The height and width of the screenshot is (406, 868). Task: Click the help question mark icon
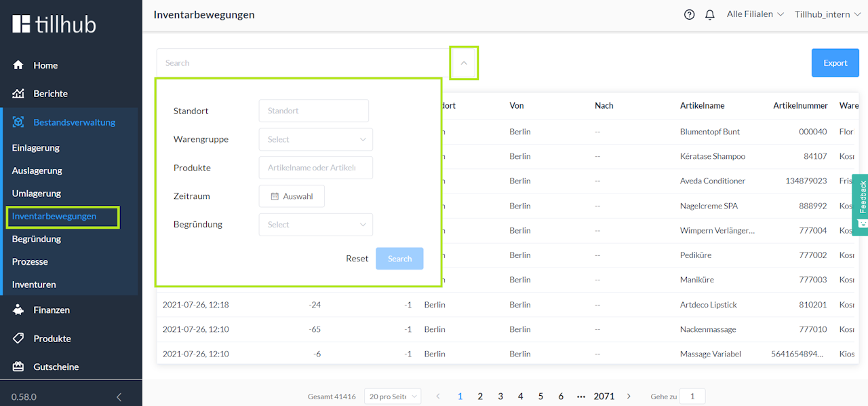pyautogui.click(x=690, y=14)
